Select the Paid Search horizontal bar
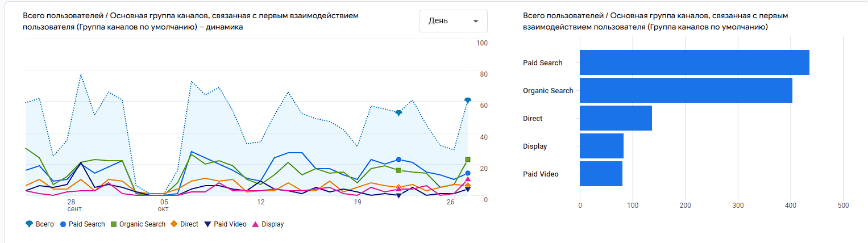 694,62
